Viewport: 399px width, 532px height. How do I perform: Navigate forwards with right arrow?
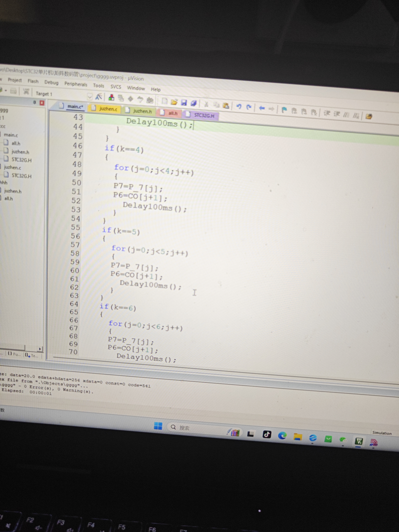click(x=272, y=109)
